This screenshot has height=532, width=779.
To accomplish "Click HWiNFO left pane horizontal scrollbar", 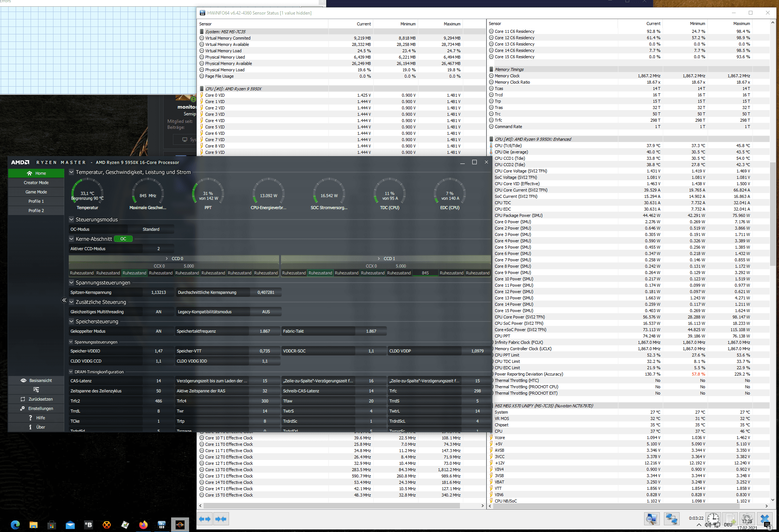I will 333,506.
